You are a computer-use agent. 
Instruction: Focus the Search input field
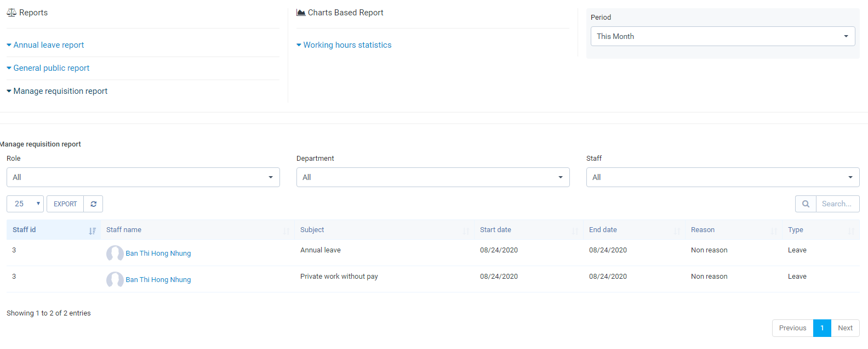pos(837,204)
